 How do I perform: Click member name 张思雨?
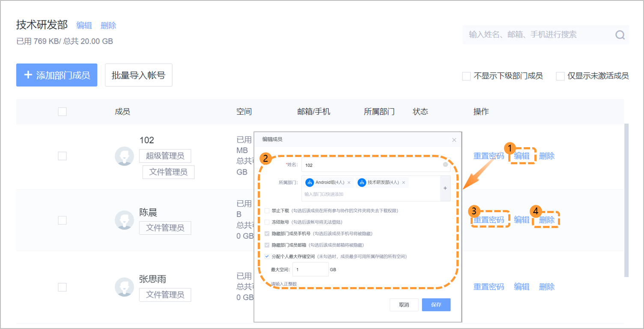152,279
